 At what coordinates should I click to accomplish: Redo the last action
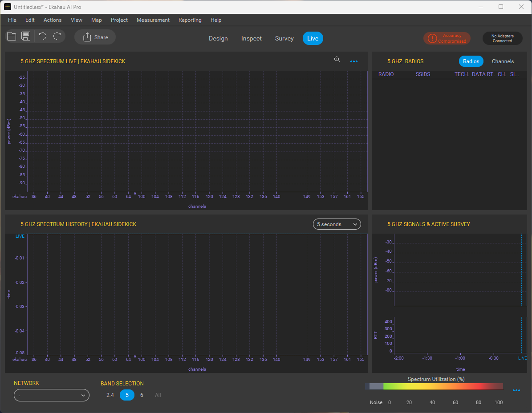click(x=57, y=36)
